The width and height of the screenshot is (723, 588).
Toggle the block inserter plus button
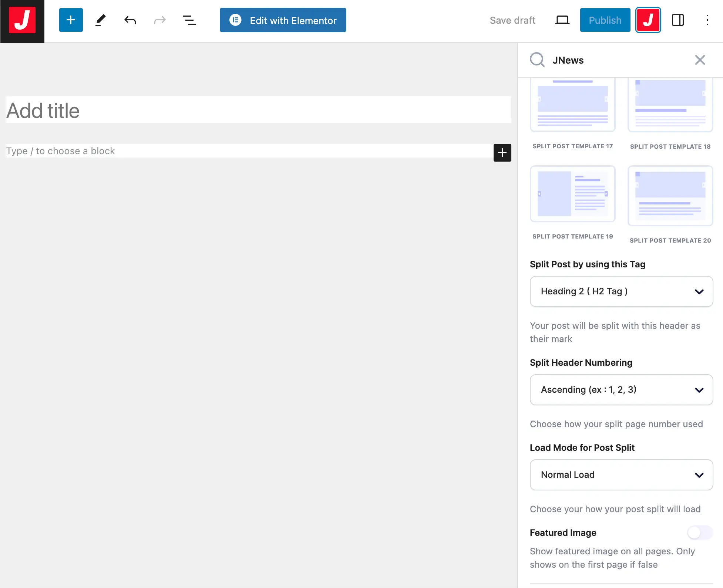71,20
